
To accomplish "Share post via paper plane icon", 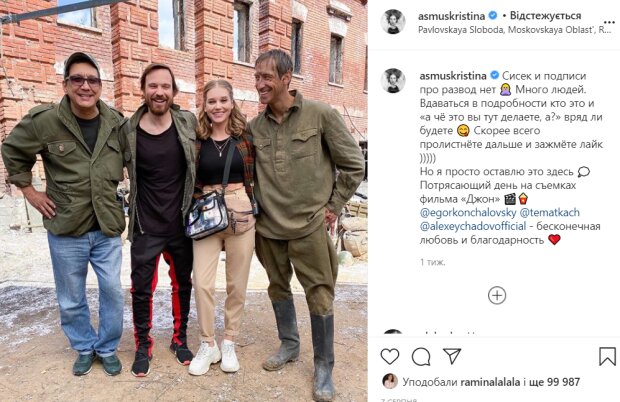I will [x=452, y=356].
